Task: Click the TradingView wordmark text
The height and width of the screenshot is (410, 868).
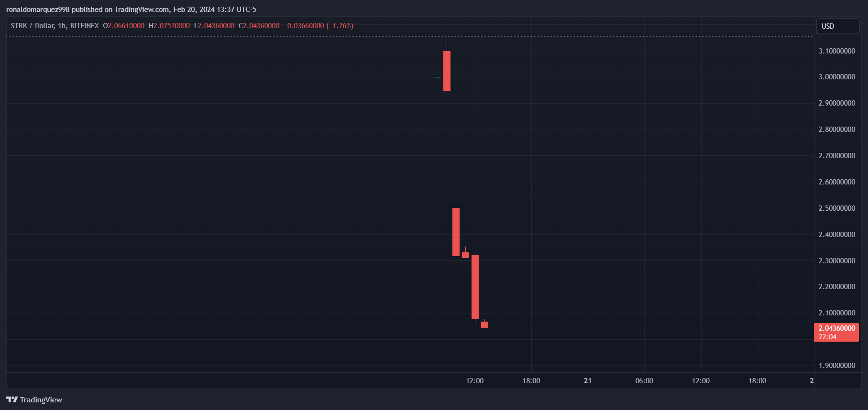Action: (41, 400)
